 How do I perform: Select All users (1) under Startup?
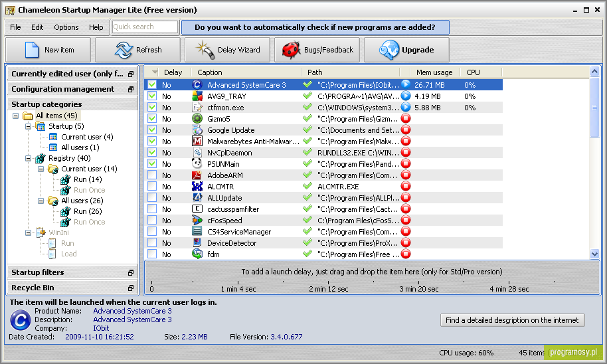click(80, 147)
